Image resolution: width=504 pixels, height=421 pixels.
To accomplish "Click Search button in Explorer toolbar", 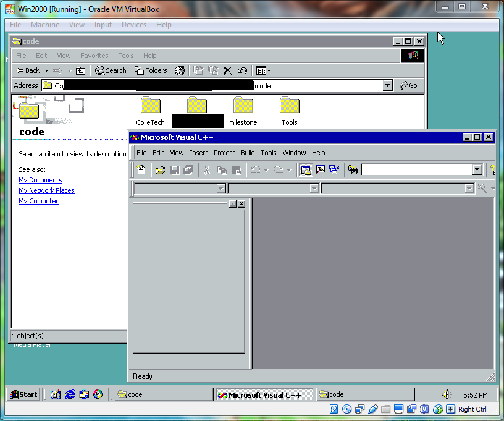I will 111,70.
